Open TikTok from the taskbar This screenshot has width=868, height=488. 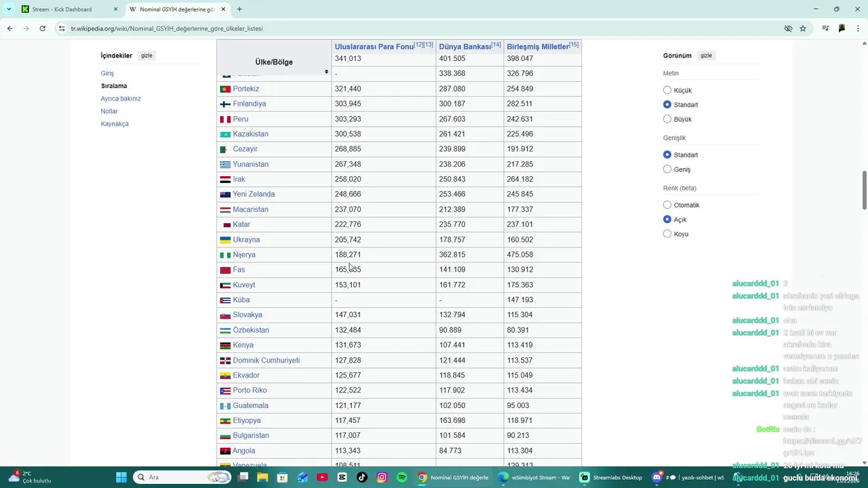tap(362, 477)
